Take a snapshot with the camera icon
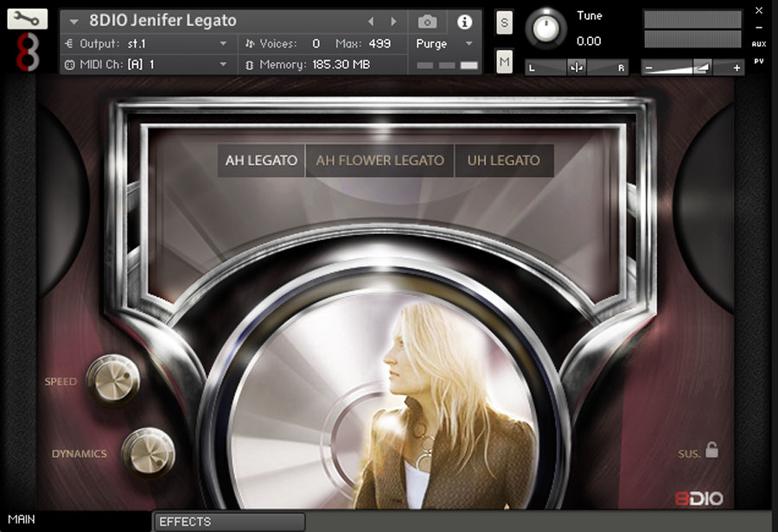 427,22
